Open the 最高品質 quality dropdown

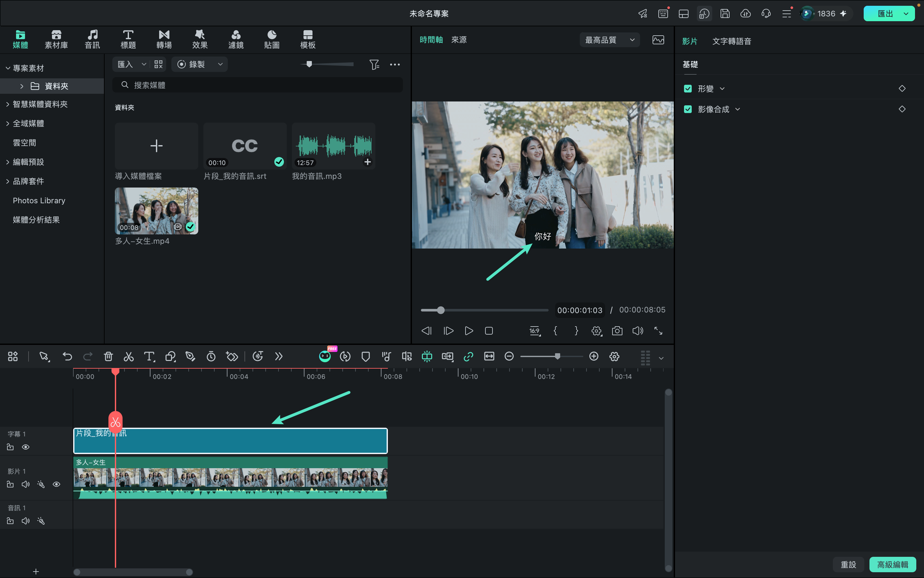pos(609,40)
